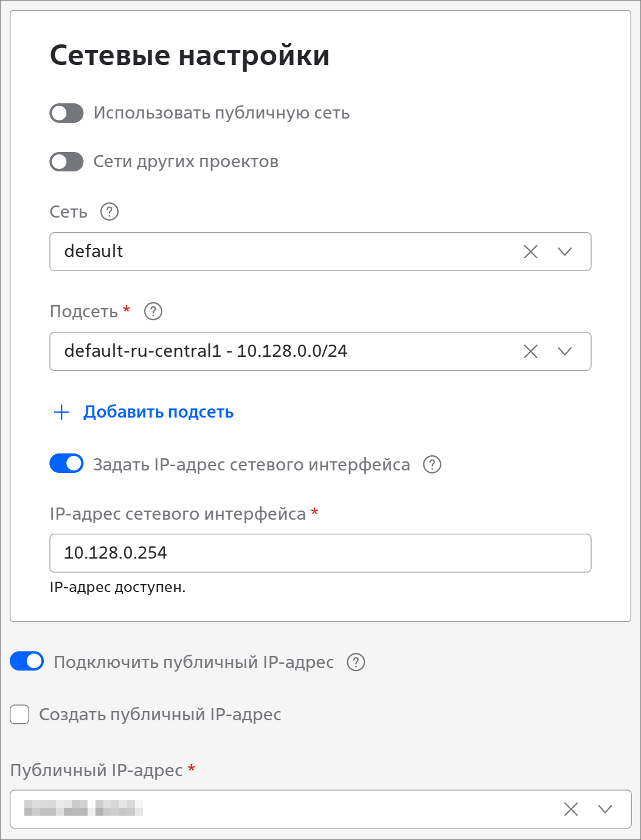
Task: Open help for Подключить публичный IP-адрес
Action: point(356,662)
